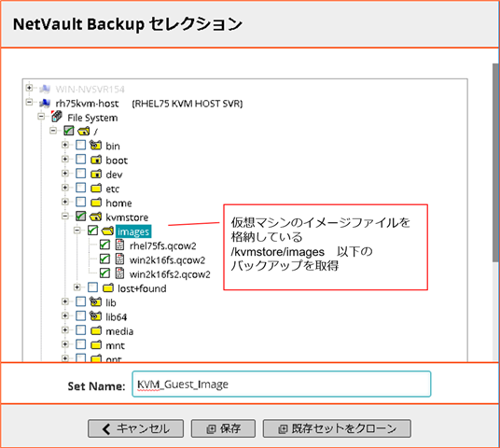500x448 pixels.
Task: Click the kvmstore folder icon
Action: point(96,217)
